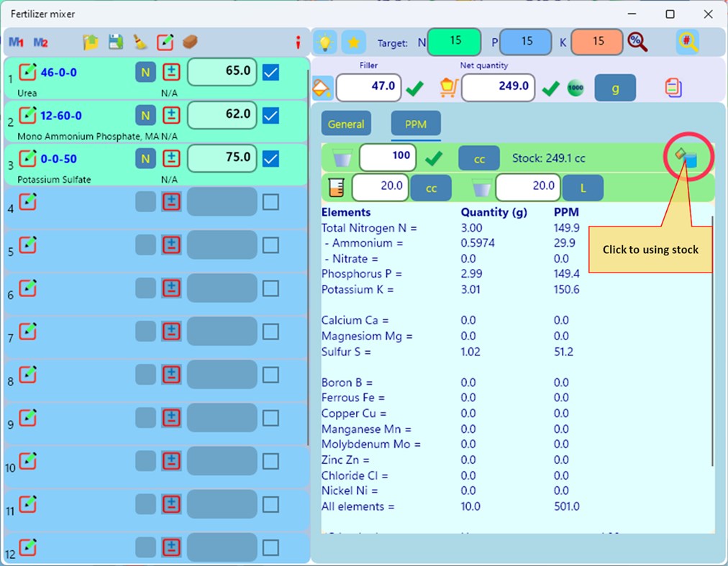The width and height of the screenshot is (728, 566).
Task: Uncheck the checkbox for Potassium Sulfate 0-0-50
Action: click(270, 159)
